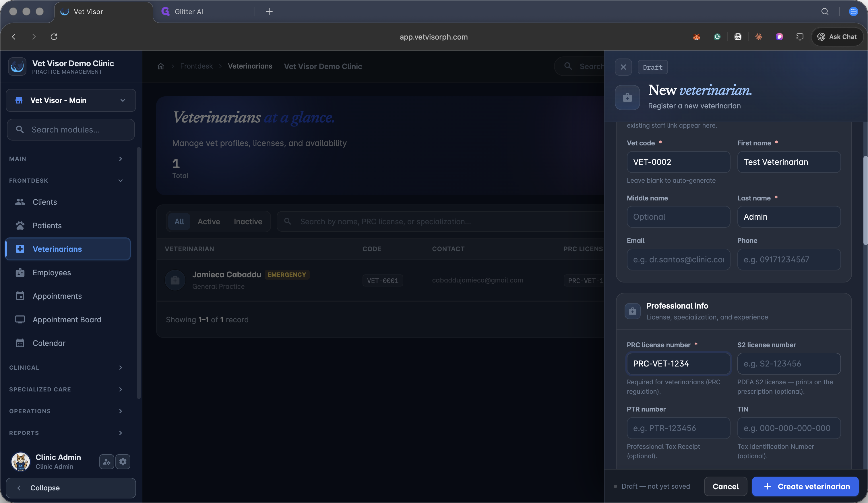Focus the veterinarian name/PRC license search field
The height and width of the screenshot is (503, 868).
click(x=440, y=221)
